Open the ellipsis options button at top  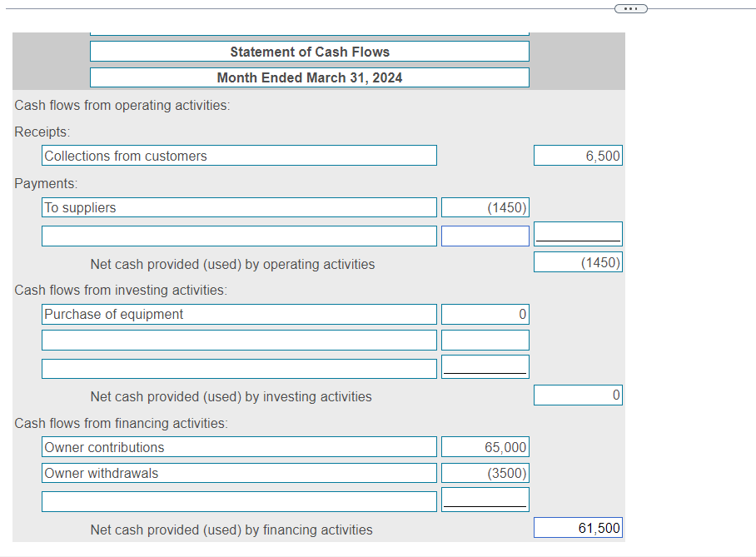630,7
